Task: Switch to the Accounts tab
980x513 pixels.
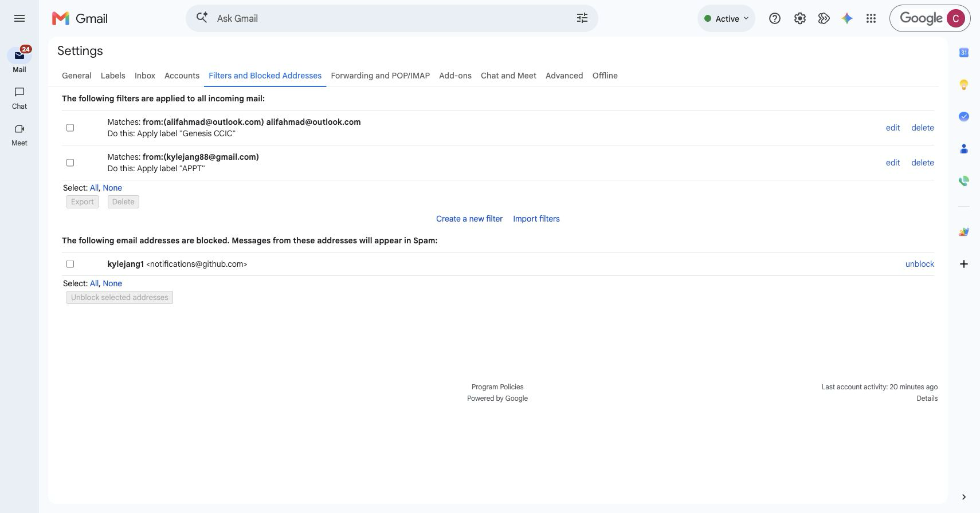Action: point(182,76)
